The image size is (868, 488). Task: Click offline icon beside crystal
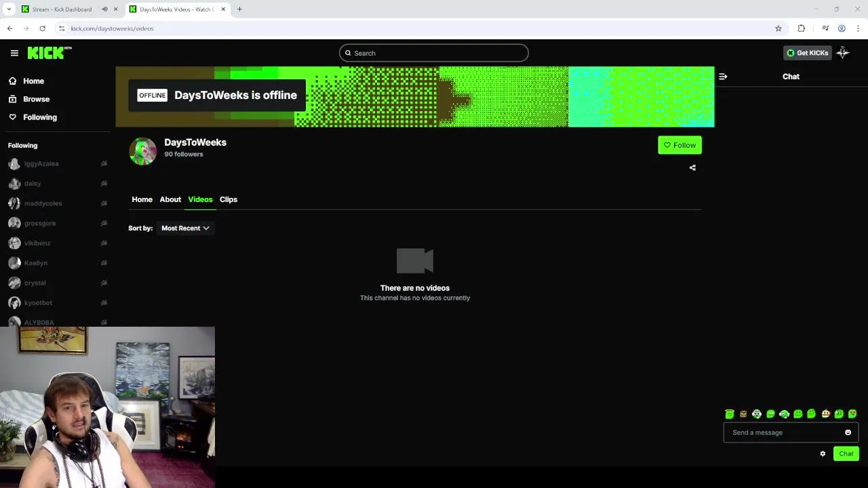pyautogui.click(x=104, y=283)
